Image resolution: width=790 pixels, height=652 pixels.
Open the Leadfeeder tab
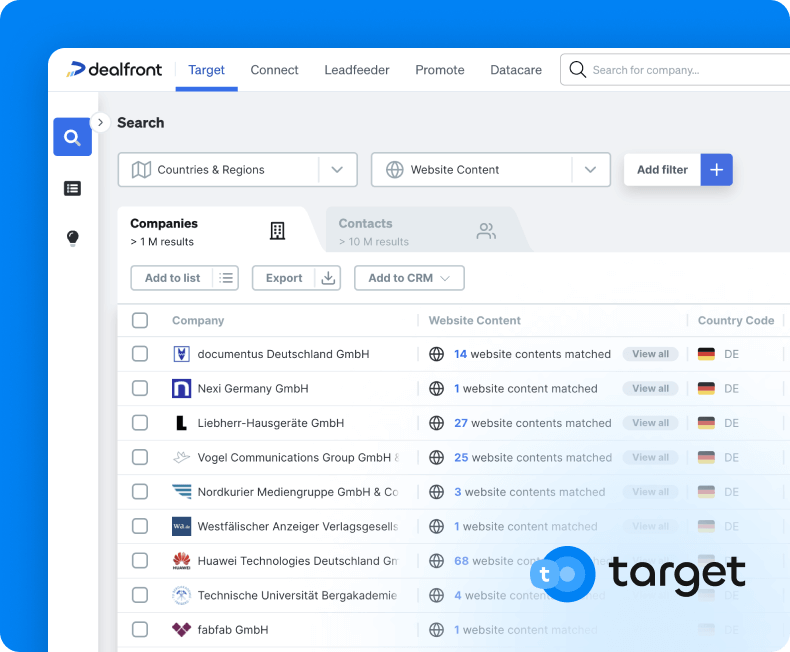coord(357,70)
